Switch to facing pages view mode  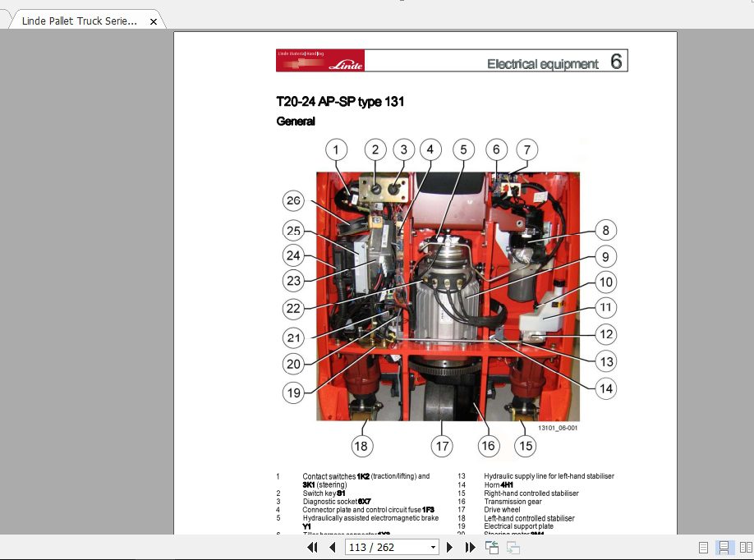[x=746, y=548]
